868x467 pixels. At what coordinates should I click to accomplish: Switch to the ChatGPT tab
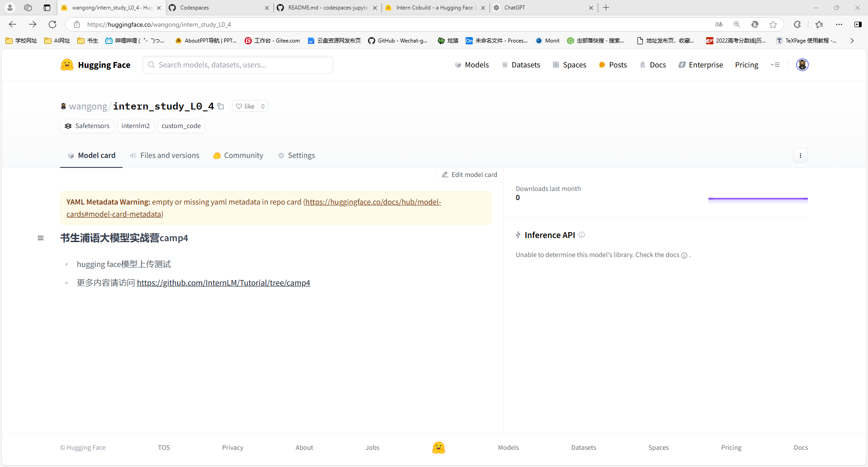click(543, 8)
